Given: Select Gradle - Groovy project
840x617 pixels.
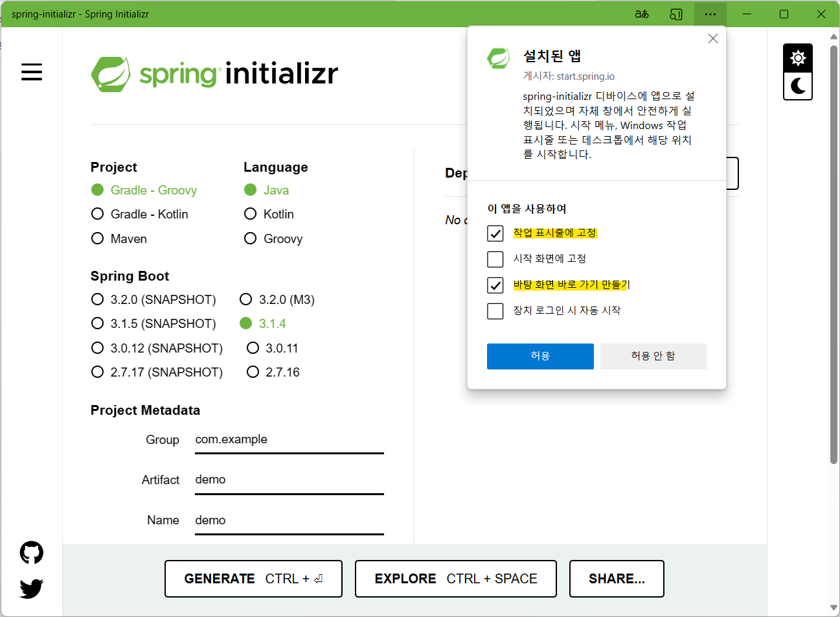Looking at the screenshot, I should (x=144, y=190).
